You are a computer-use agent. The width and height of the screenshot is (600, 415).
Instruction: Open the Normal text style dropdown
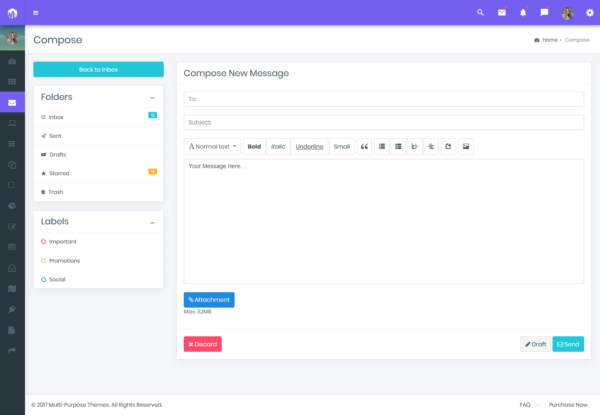212,146
